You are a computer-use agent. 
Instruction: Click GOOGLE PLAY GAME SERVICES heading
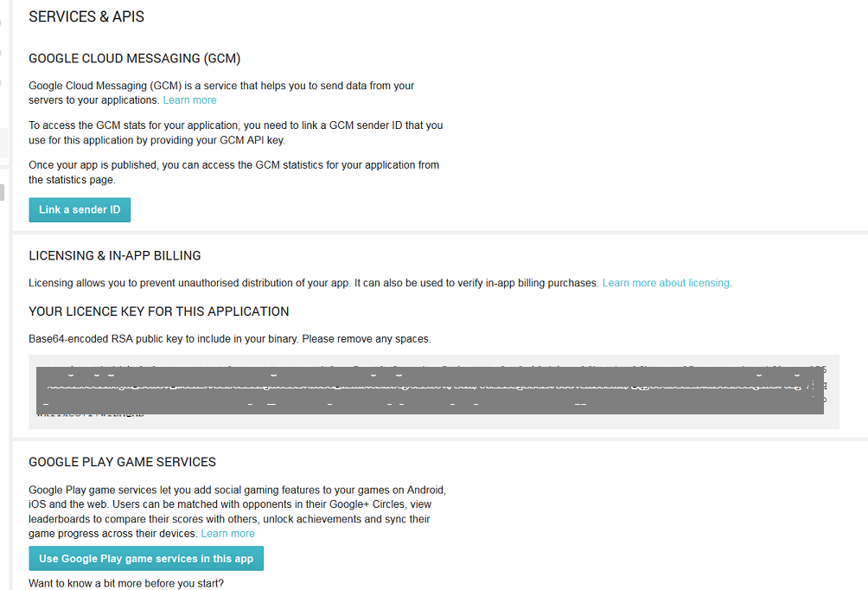tap(123, 462)
